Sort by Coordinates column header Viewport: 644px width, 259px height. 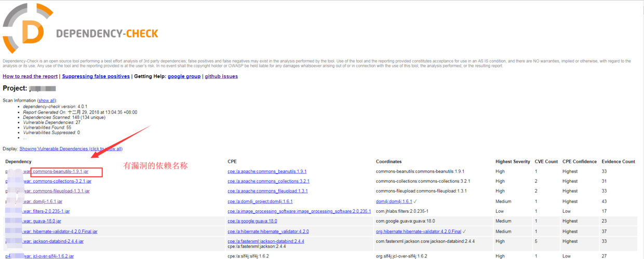tap(388, 161)
